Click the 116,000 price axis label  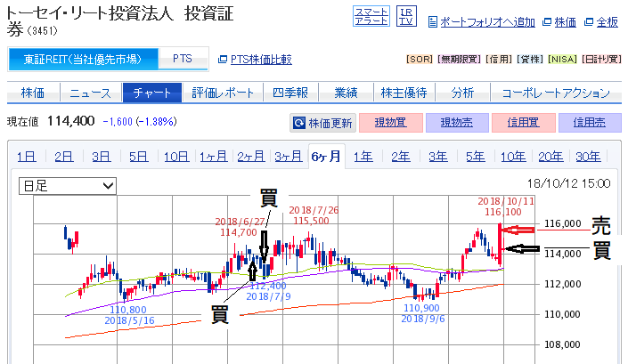pos(562,223)
